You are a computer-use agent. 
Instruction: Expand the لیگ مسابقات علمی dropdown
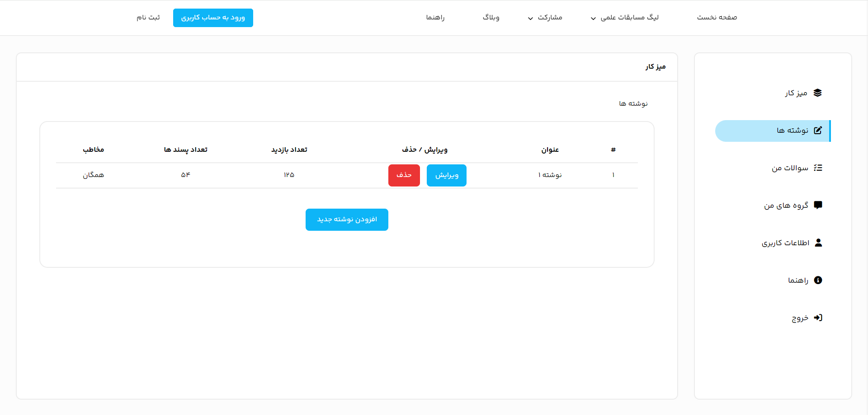tap(631, 18)
